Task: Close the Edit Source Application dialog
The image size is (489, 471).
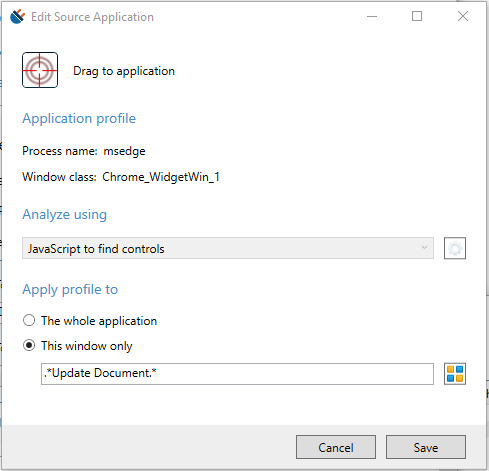Action: coord(463,16)
